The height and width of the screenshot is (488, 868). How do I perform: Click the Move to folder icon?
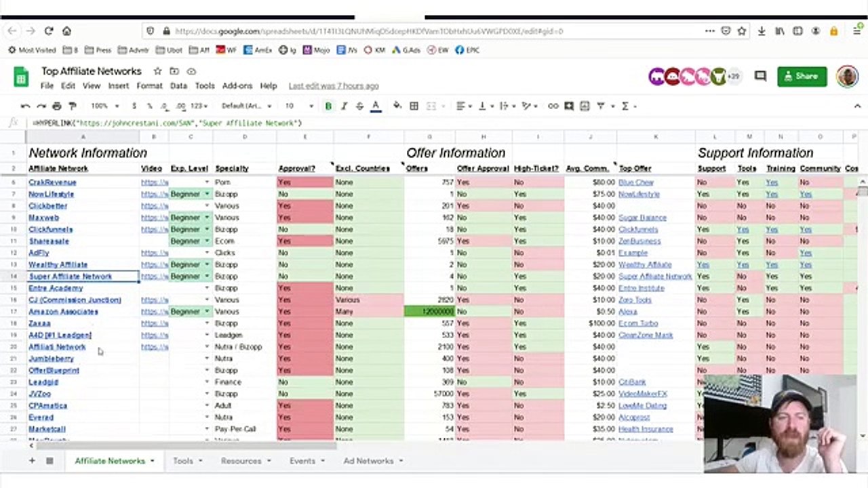coord(174,71)
